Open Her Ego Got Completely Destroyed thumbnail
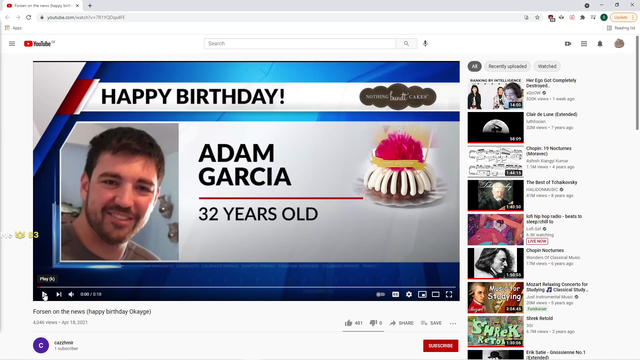 point(496,93)
